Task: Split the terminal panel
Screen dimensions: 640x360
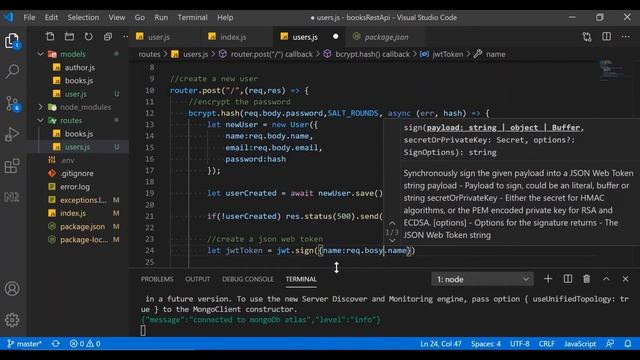Action: point(567,279)
